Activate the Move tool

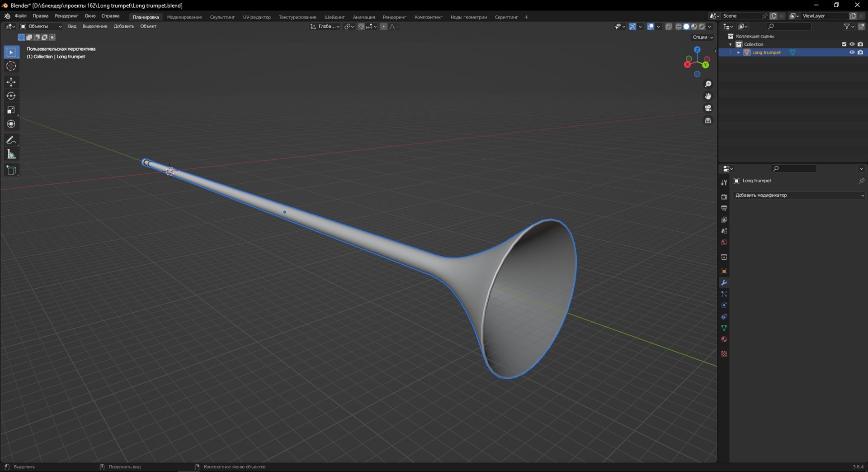[11, 82]
